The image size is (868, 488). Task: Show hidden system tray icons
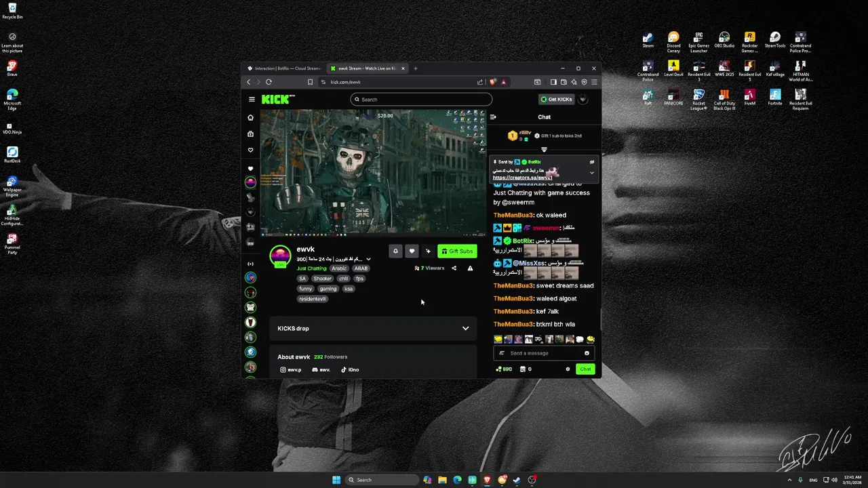tap(789, 480)
